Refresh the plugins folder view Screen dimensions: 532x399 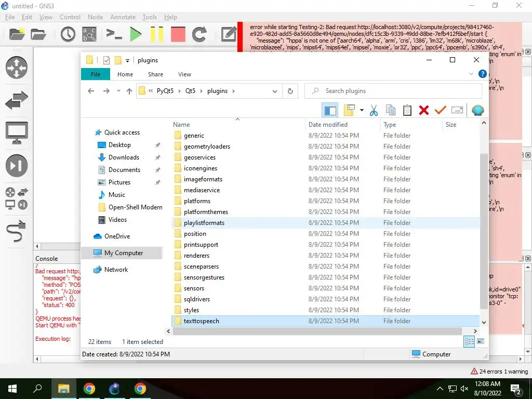(290, 91)
